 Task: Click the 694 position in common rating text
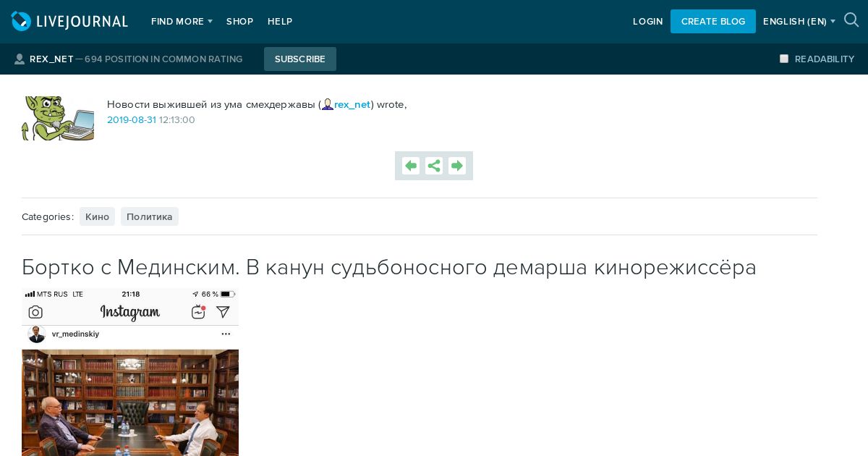[x=163, y=59]
